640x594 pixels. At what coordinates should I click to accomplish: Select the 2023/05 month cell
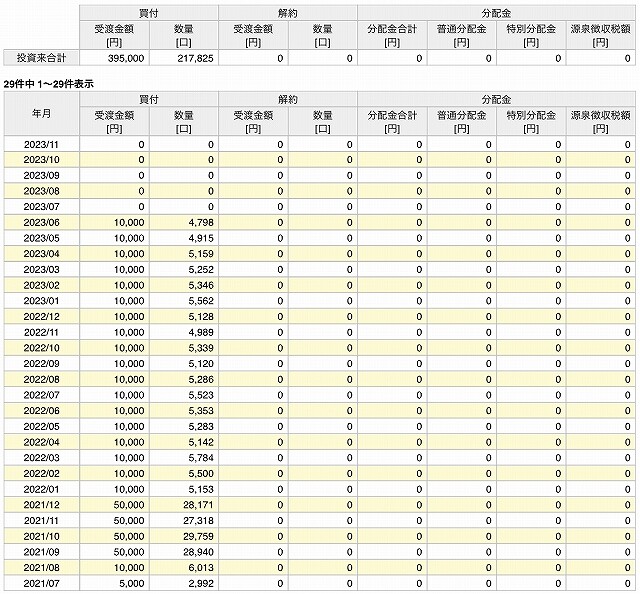coord(41,238)
